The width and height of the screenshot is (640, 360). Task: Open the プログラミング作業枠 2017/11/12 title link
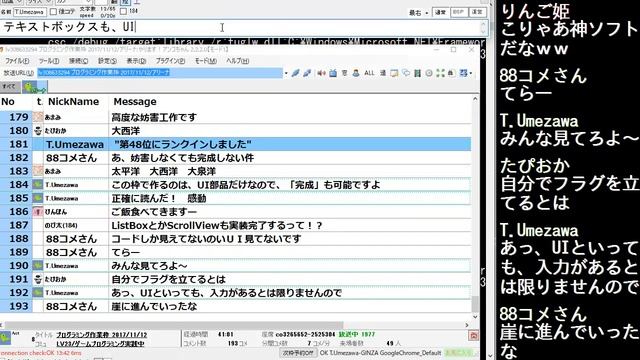(x=102, y=335)
